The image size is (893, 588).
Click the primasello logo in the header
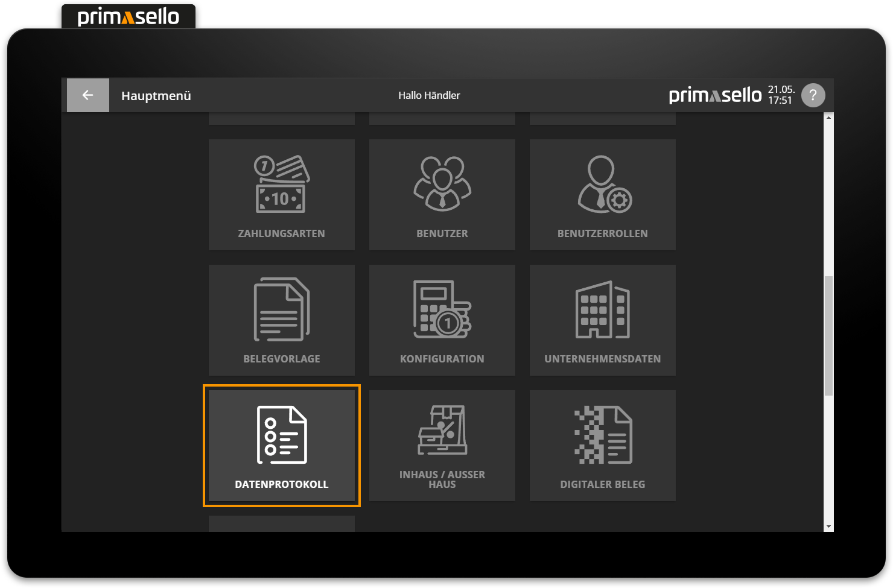click(x=715, y=95)
